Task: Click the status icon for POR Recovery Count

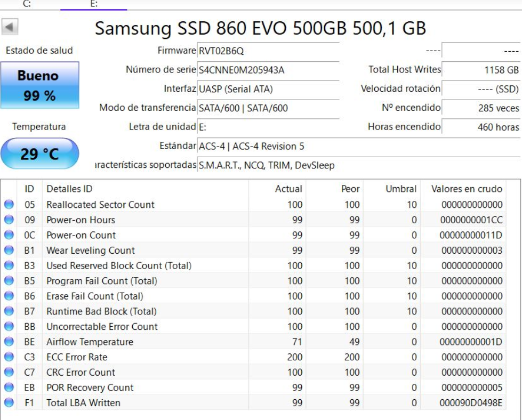Action: point(9,387)
